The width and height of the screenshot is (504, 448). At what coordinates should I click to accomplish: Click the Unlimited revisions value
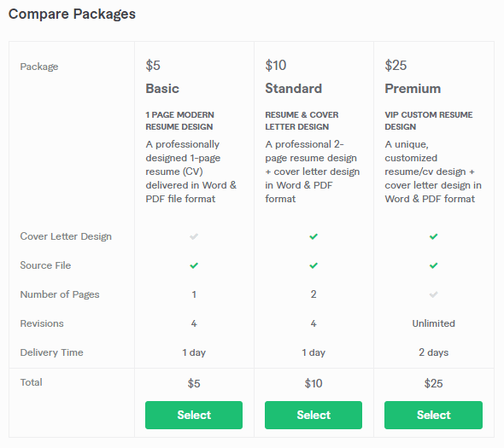433,323
